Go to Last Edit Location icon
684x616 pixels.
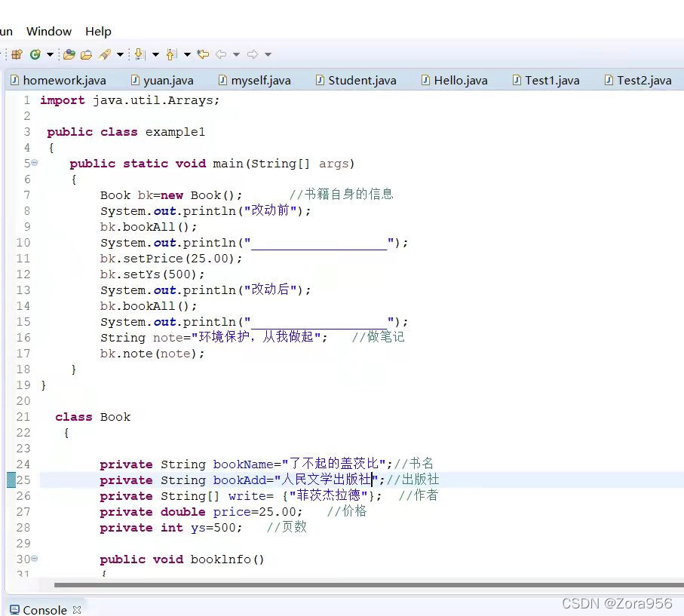coord(203,54)
